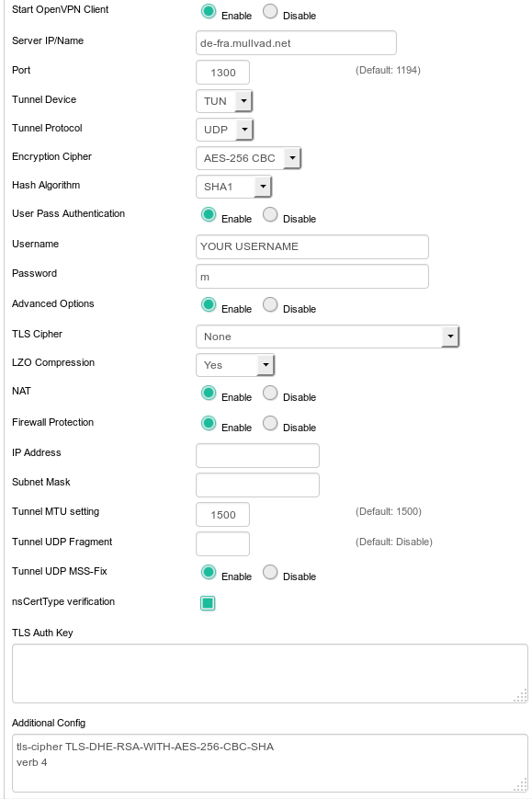Disable Start OpenVPN Client radio button
Viewport: 532px width, 799px height.
[x=270, y=11]
